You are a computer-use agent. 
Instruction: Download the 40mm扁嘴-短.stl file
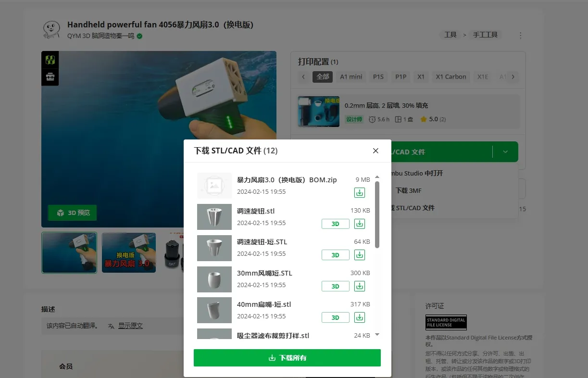(360, 317)
